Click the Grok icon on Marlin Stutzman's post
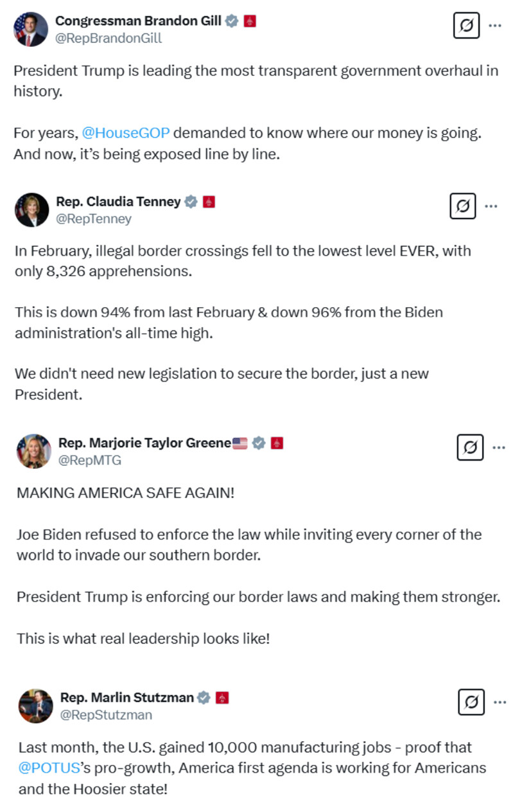This screenshot has height=812, width=522. click(471, 702)
